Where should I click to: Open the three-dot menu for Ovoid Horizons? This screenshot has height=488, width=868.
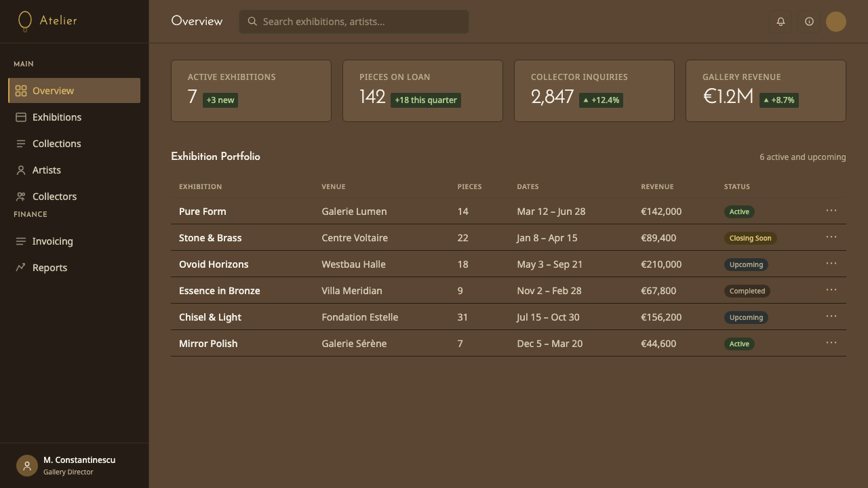point(831,264)
